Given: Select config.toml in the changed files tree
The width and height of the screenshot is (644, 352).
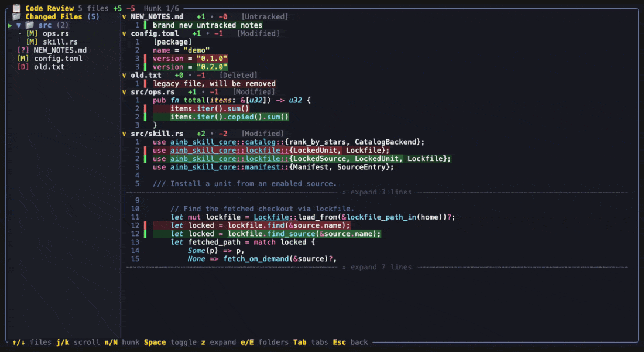Looking at the screenshot, I should click(58, 59).
